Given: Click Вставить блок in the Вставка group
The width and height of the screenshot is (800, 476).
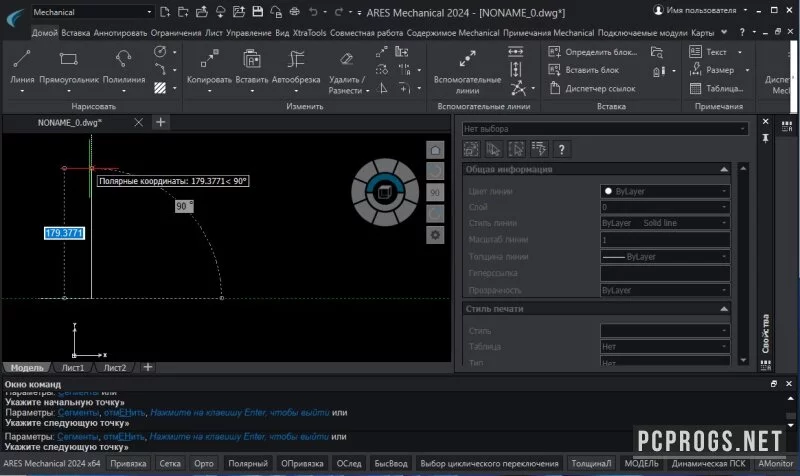Looking at the screenshot, I should 583,70.
